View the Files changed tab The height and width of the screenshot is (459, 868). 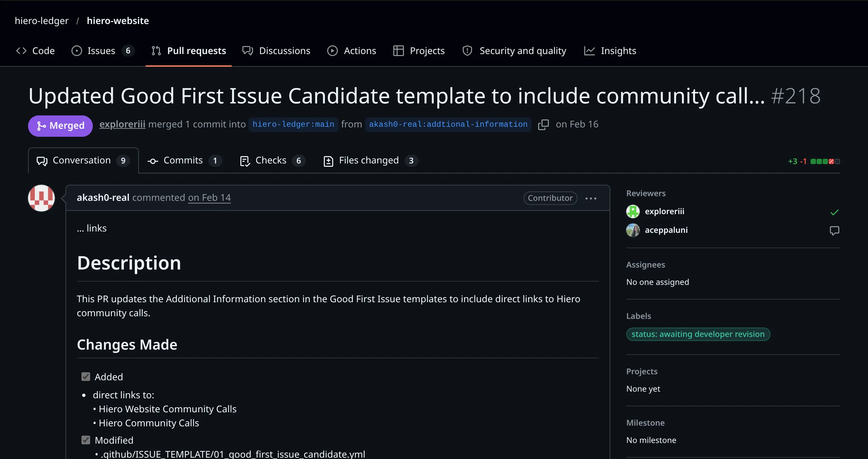point(370,161)
